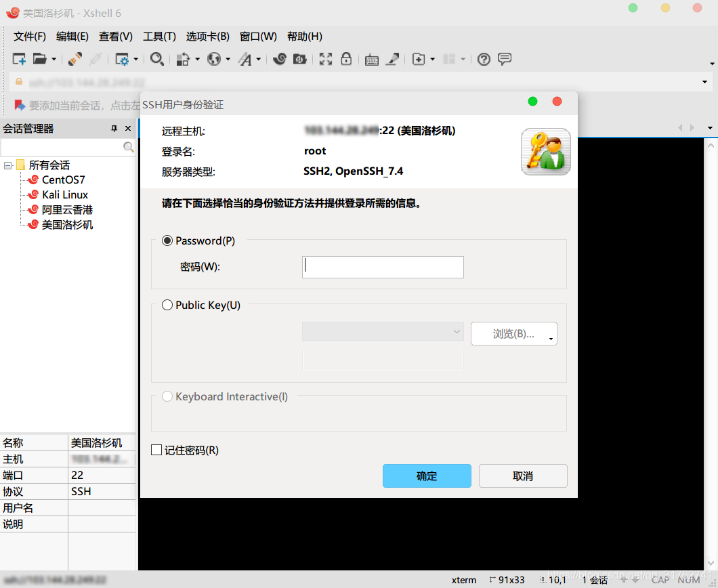Click the padlock Lock Screen toolbar icon

[x=346, y=59]
